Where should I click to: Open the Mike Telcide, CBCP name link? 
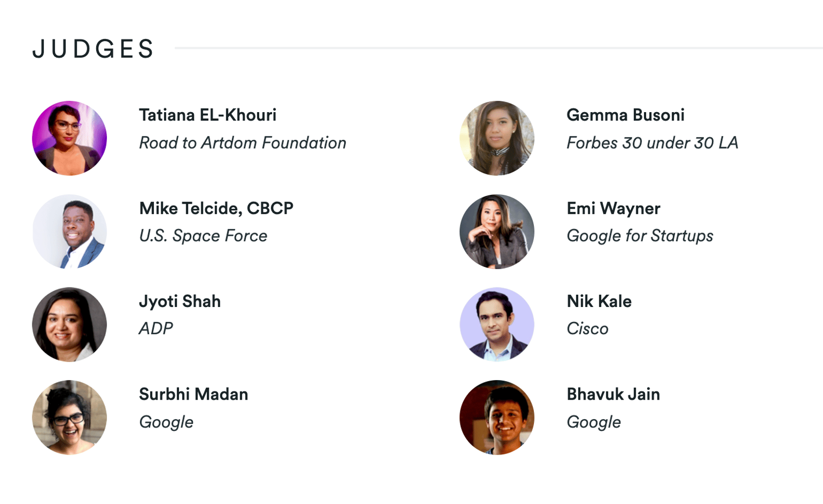point(216,208)
